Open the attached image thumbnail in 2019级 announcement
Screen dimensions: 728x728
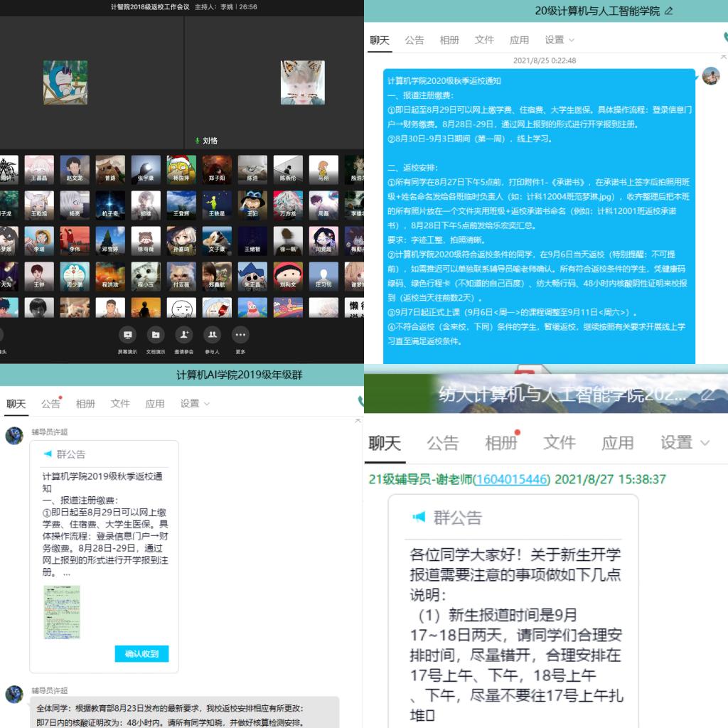click(x=62, y=612)
